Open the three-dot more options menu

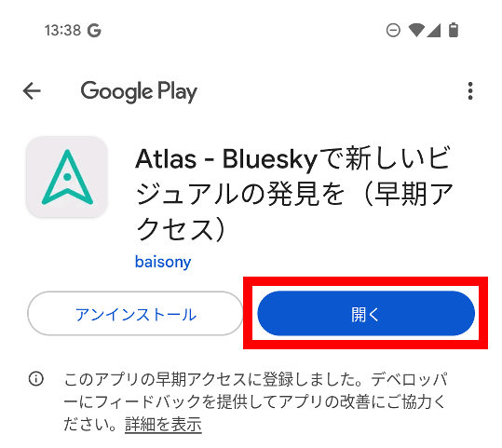[x=470, y=91]
